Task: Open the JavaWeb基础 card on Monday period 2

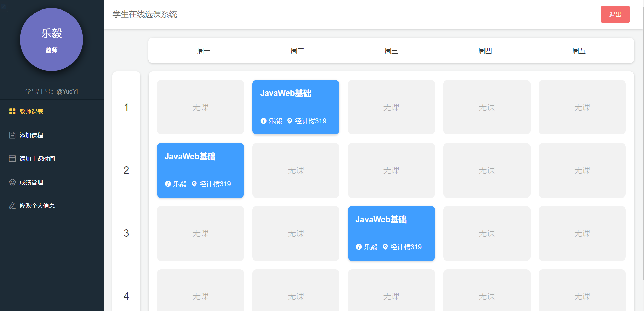Action: click(200, 170)
